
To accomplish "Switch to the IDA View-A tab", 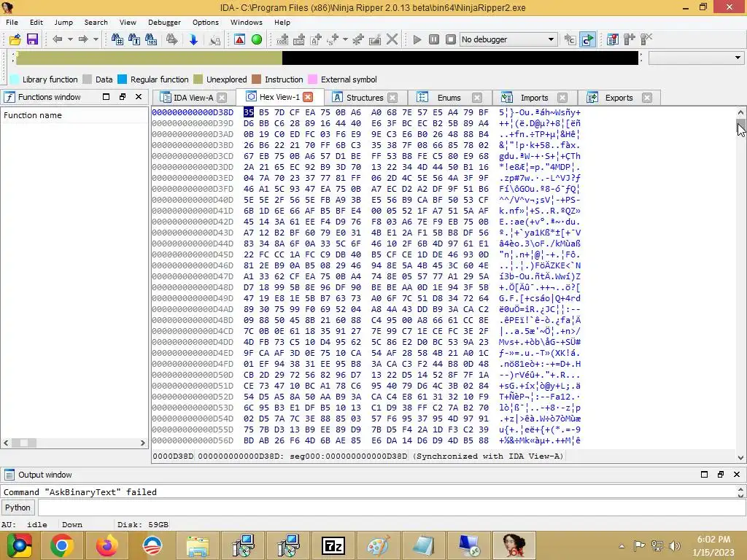I will pyautogui.click(x=193, y=98).
